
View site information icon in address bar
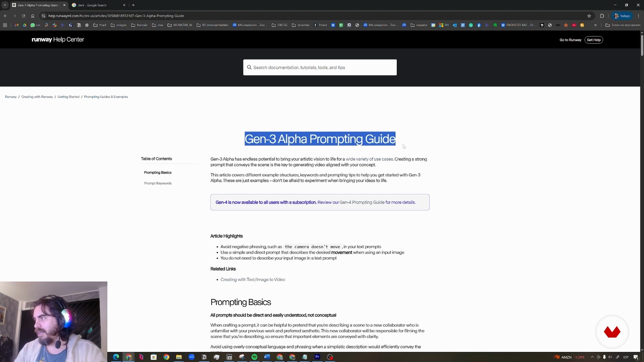pos(43,16)
